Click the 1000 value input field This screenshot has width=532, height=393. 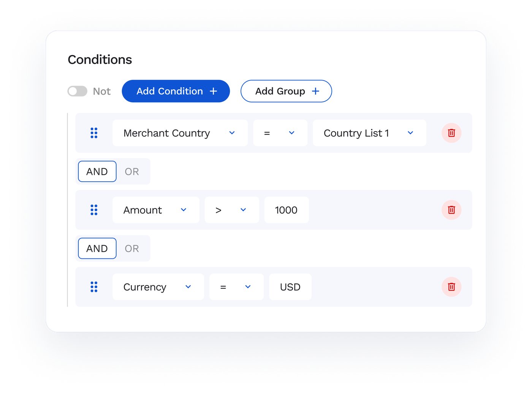287,210
